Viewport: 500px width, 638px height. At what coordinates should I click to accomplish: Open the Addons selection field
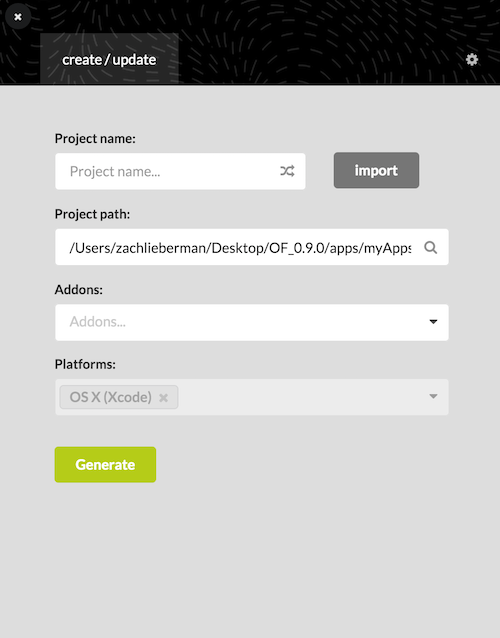252,322
